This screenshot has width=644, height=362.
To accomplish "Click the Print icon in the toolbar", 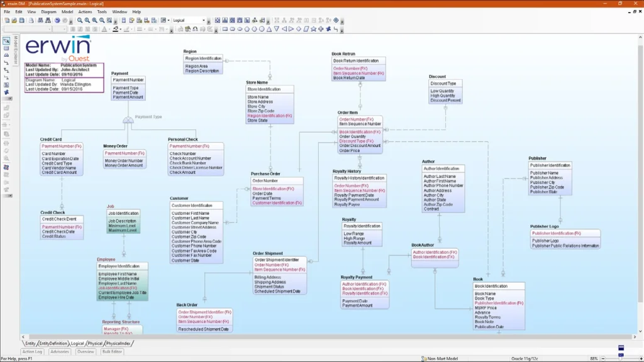I will pos(31,19).
